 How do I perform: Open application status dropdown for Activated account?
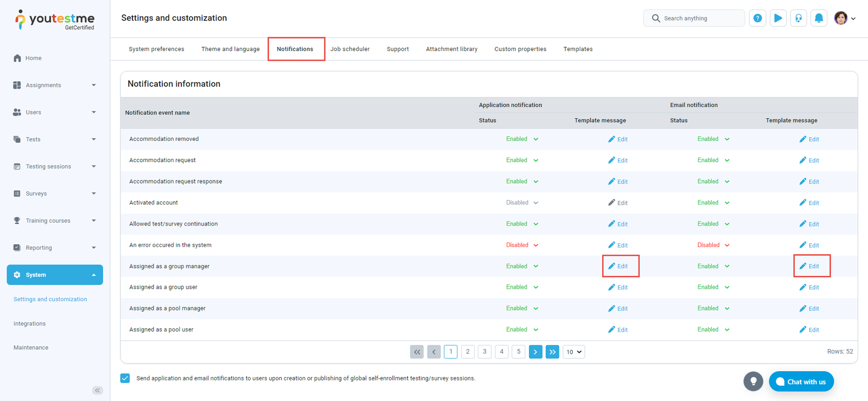click(522, 203)
